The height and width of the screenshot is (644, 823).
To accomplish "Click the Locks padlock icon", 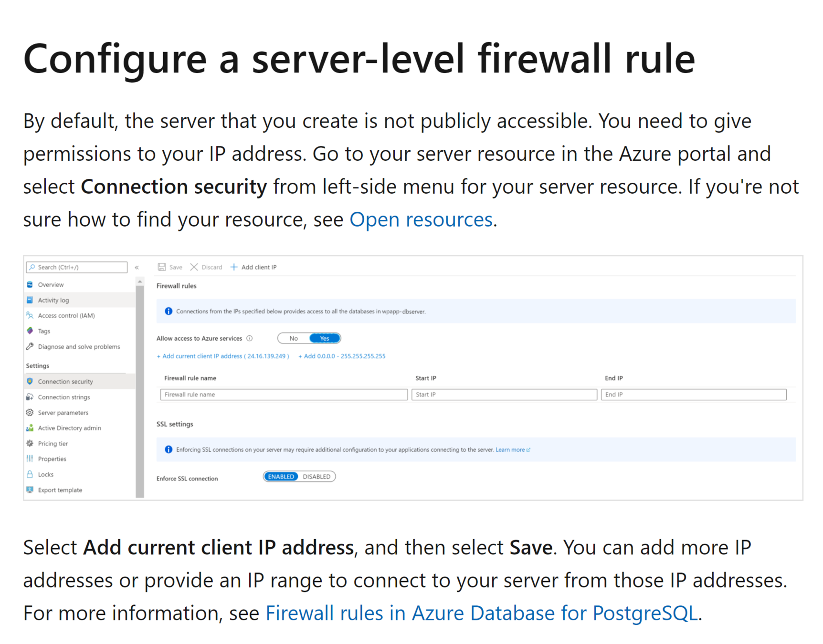I will (x=30, y=474).
